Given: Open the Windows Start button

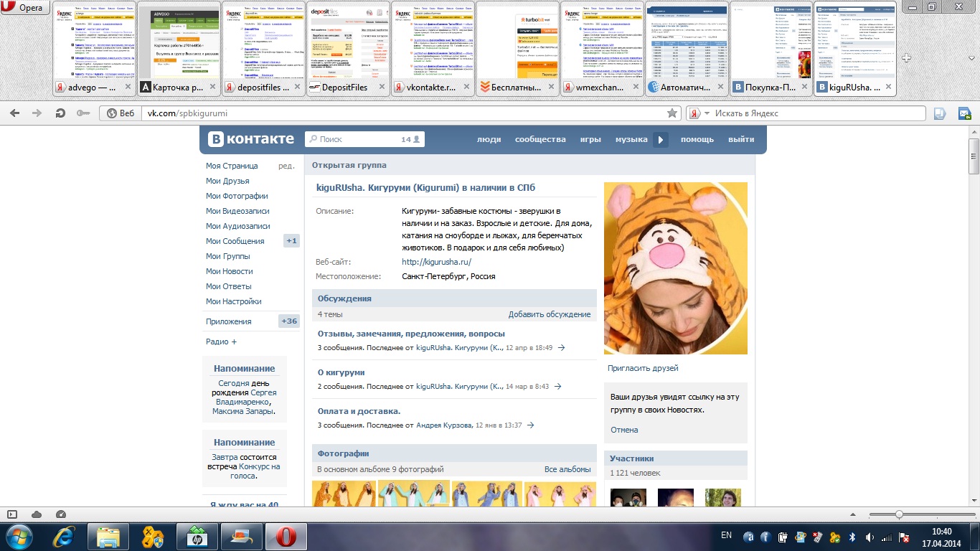Looking at the screenshot, I should coord(19,536).
